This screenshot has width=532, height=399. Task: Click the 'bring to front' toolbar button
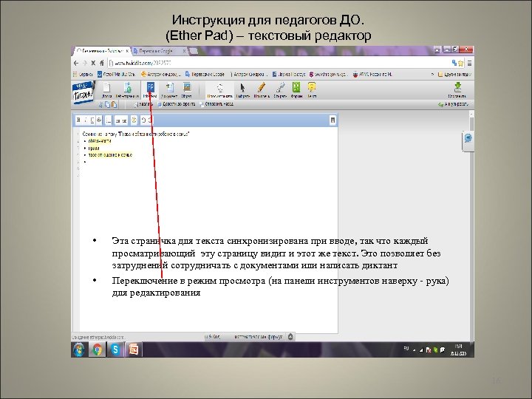(x=176, y=104)
